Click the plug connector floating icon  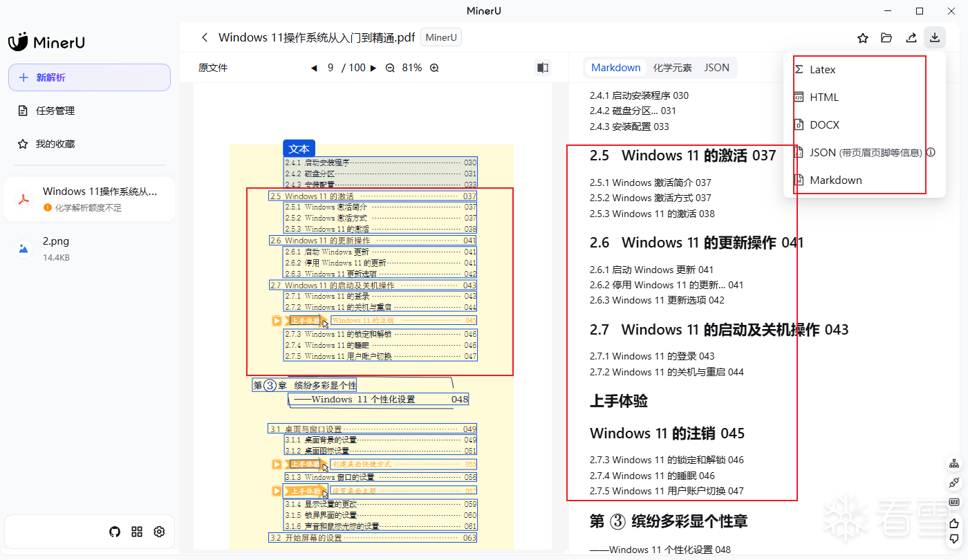(x=954, y=482)
